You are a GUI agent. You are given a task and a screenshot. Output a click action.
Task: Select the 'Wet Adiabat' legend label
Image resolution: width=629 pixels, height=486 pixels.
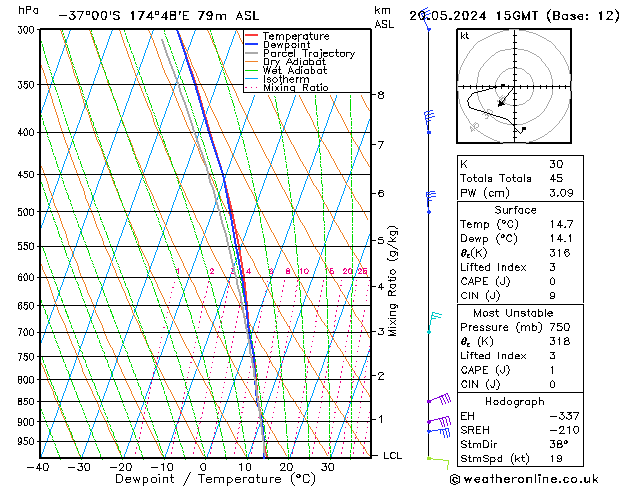[x=295, y=70]
